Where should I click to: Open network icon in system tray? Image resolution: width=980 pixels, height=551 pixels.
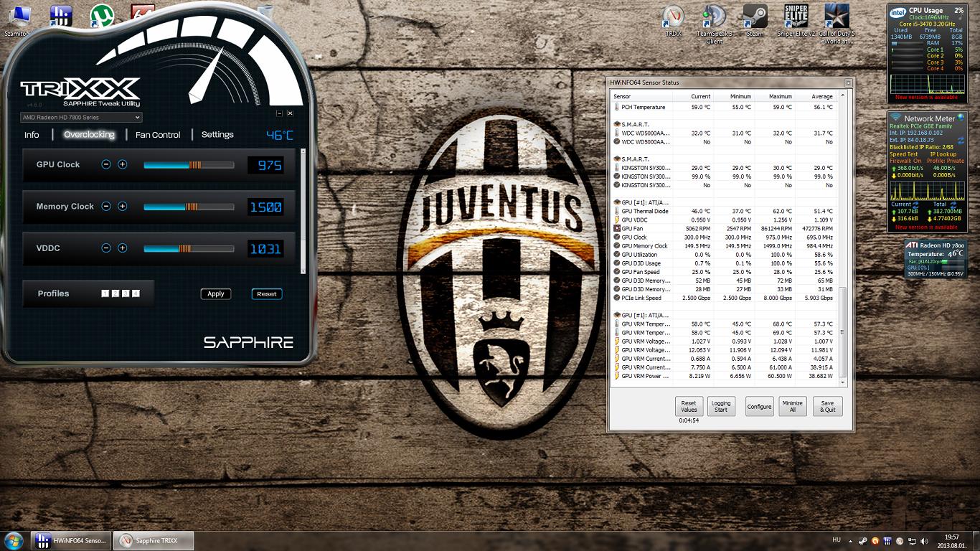click(x=914, y=541)
